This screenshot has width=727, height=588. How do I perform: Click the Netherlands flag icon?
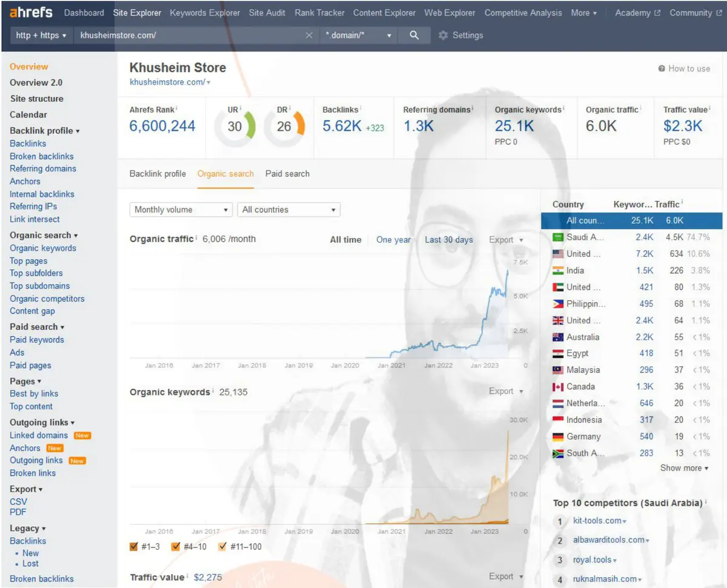point(558,403)
